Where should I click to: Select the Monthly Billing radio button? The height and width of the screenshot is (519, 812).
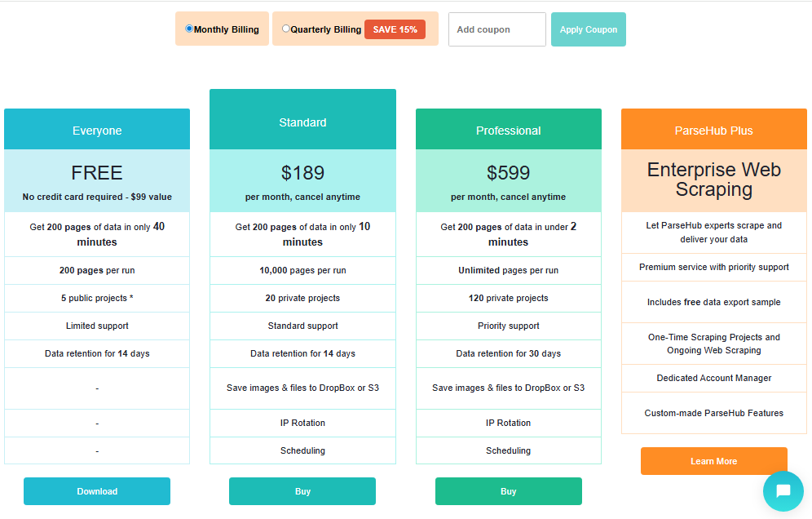click(190, 29)
